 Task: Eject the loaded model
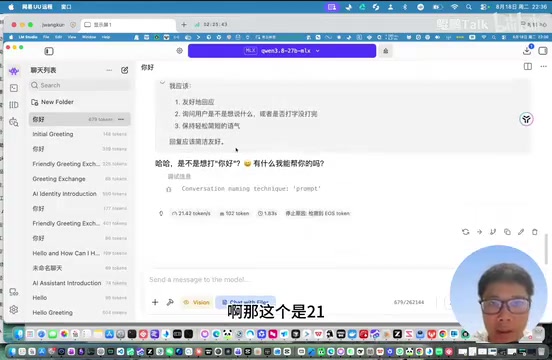coord(386,51)
